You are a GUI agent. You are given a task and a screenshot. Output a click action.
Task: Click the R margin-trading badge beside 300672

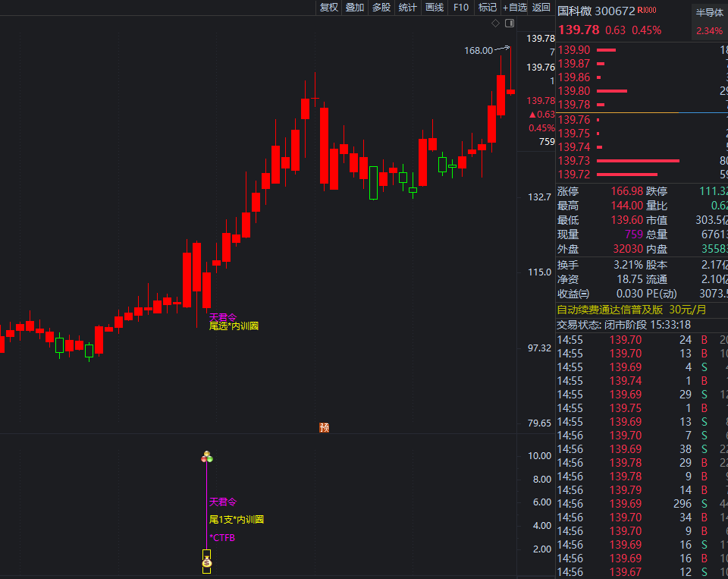click(x=646, y=11)
